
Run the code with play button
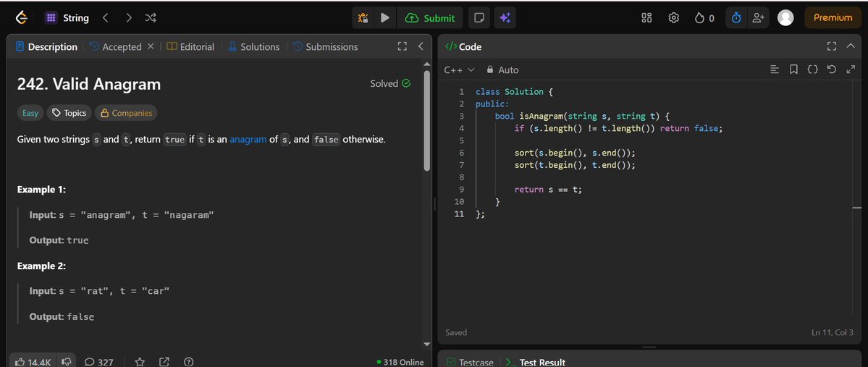[384, 18]
